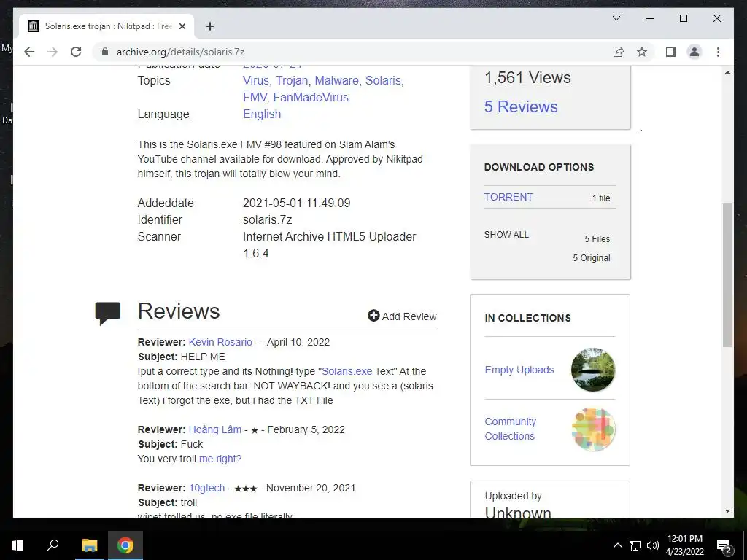Click the Add Review plus icon
Viewport: 747px width, 560px height.
(373, 316)
